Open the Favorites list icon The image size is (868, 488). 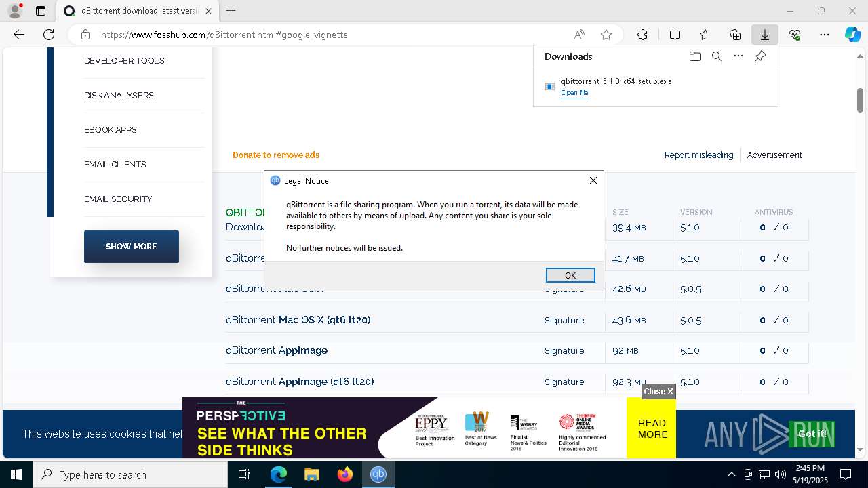(x=705, y=35)
